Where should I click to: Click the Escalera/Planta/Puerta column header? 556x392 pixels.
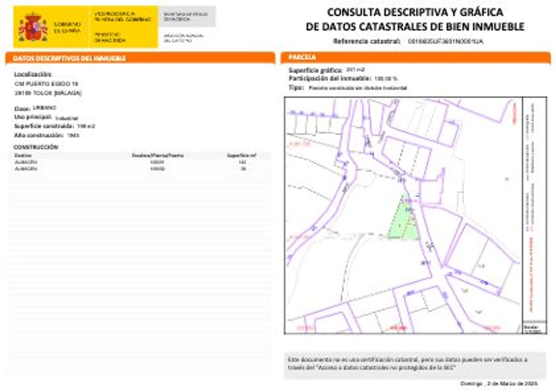click(x=157, y=155)
